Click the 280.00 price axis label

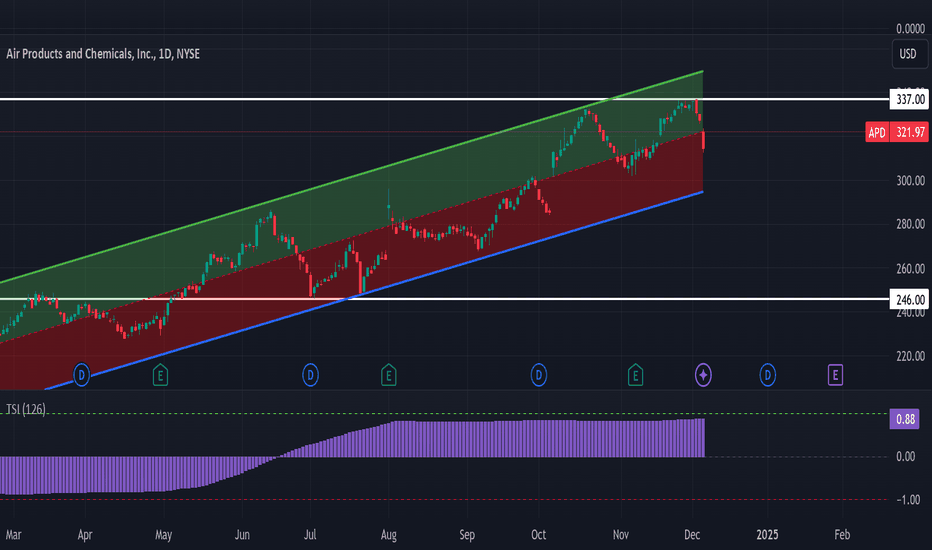(910, 224)
